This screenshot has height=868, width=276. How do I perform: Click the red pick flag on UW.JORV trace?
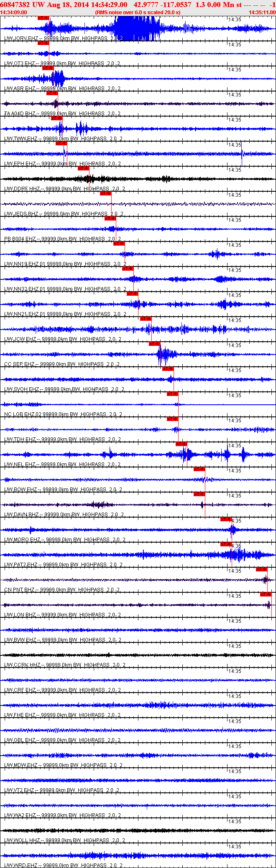click(43, 18)
